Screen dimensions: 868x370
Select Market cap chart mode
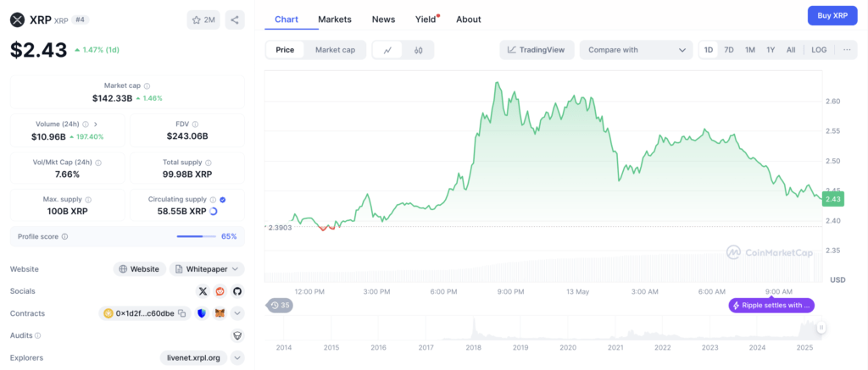coord(335,50)
